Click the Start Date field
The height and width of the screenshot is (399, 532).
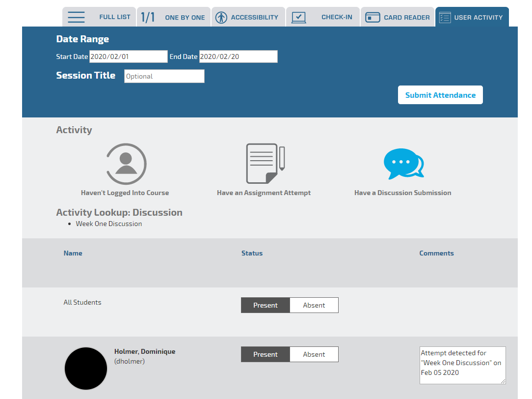128,57
